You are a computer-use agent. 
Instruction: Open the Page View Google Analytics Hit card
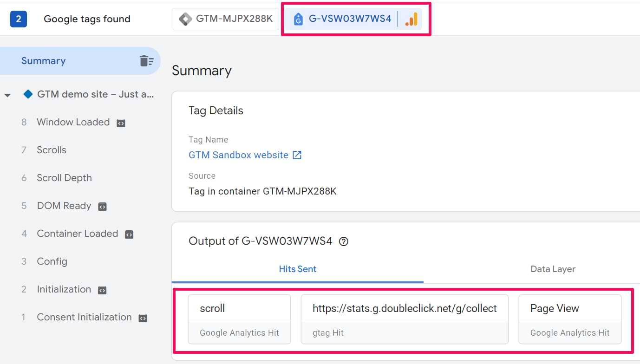point(570,319)
